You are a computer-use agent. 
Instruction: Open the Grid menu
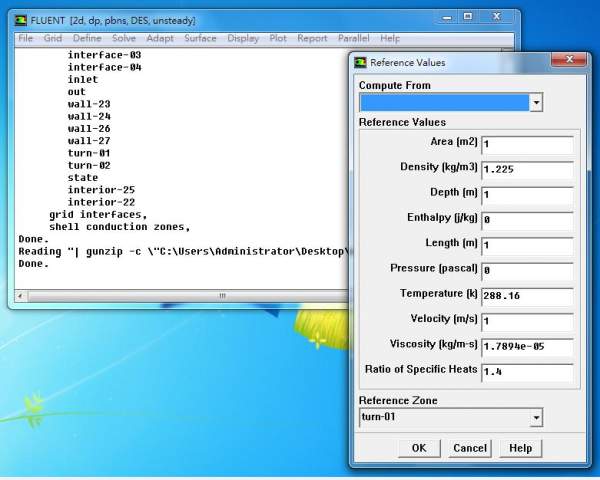(x=53, y=38)
